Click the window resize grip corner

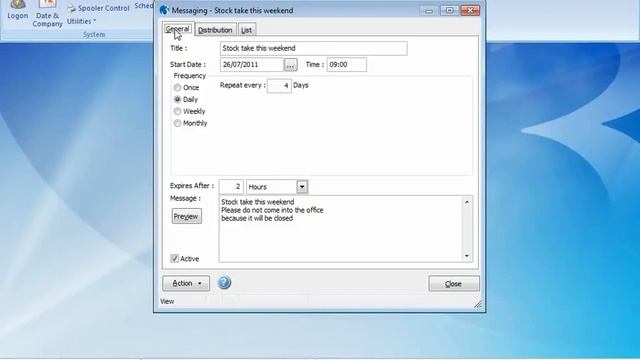tap(478, 304)
